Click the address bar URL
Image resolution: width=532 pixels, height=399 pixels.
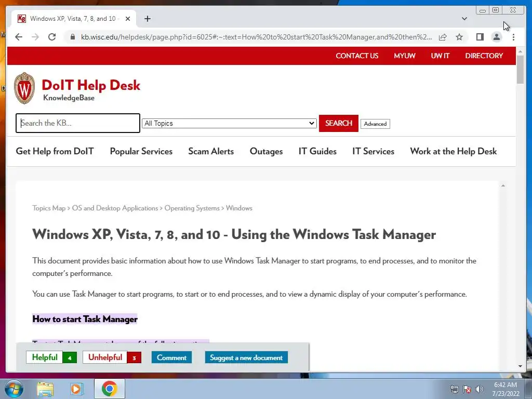(x=256, y=37)
